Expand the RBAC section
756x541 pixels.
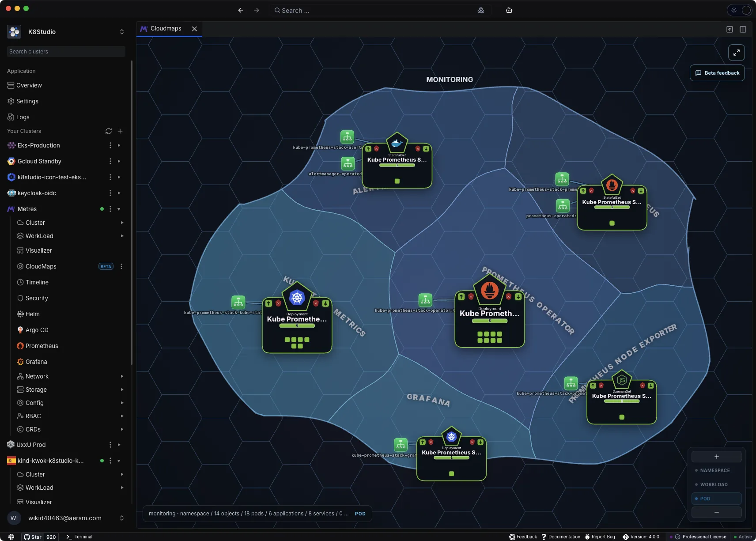[x=122, y=416]
